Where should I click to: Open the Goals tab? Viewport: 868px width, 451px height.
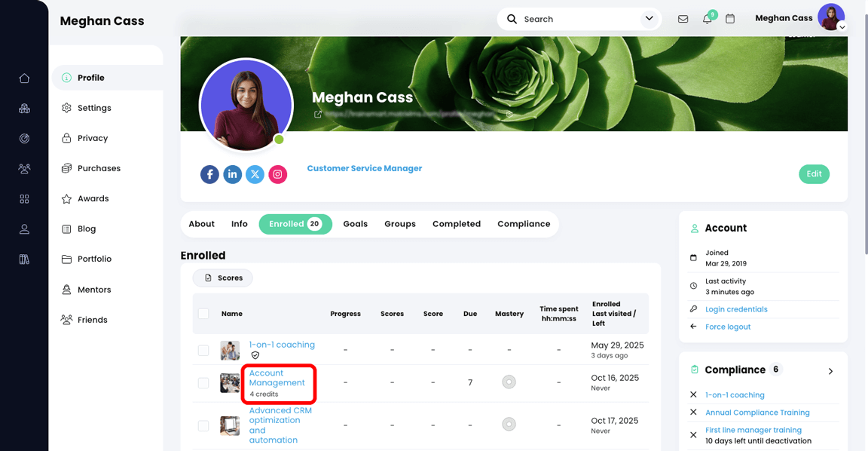pos(355,223)
